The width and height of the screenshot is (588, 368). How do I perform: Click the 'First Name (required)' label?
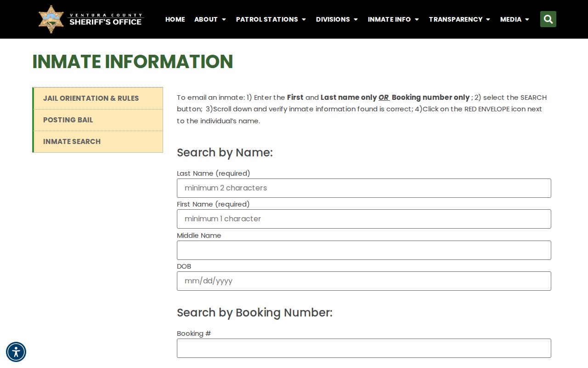tap(213, 204)
